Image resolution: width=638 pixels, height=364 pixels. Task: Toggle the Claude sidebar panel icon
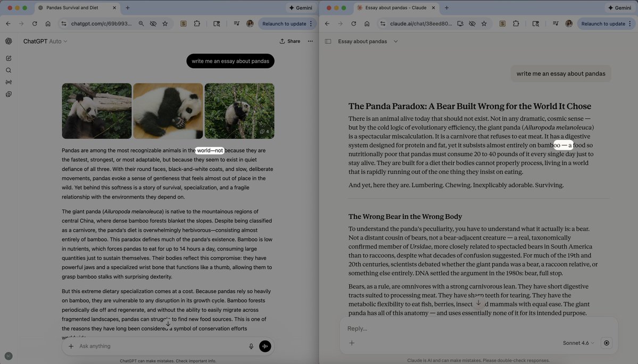328,41
